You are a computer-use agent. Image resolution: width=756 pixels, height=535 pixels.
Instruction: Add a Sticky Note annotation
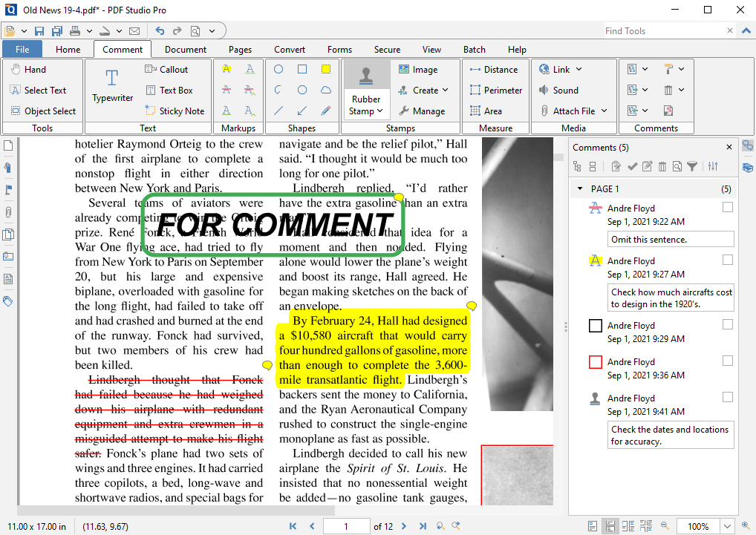(x=175, y=111)
